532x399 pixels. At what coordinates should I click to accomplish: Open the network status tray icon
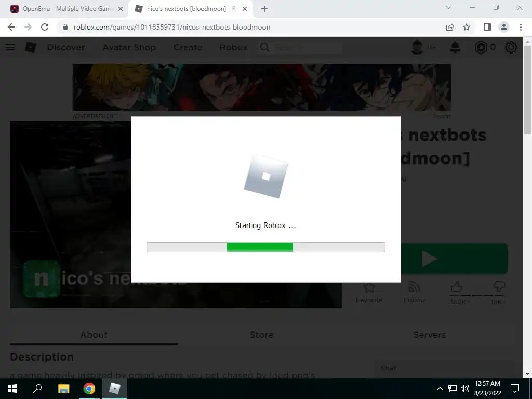coord(453,389)
